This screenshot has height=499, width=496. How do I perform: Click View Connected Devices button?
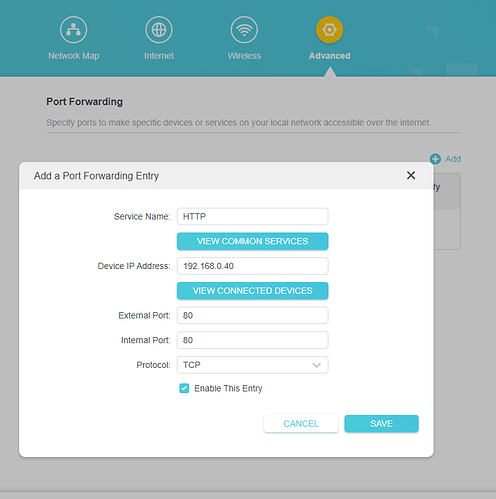pos(252,291)
